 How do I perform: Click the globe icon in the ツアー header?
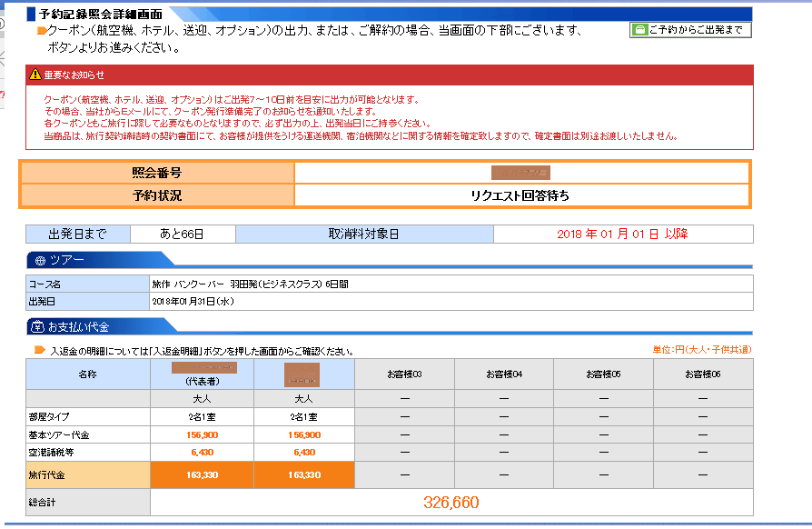40,261
